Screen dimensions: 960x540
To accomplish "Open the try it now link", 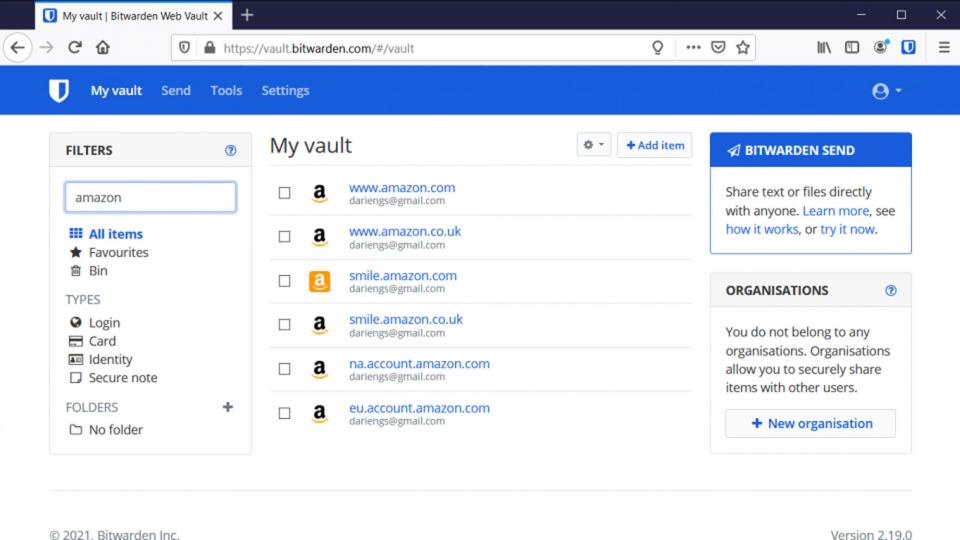I will 847,229.
